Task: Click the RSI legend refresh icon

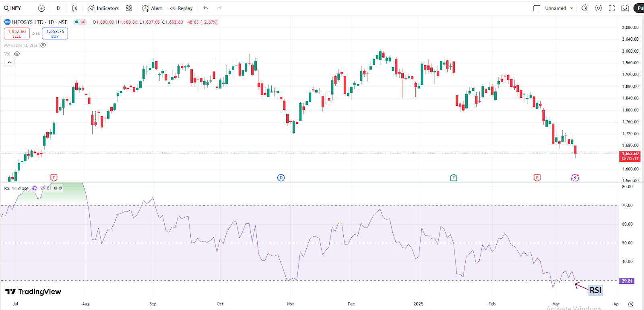Action: tap(35, 188)
